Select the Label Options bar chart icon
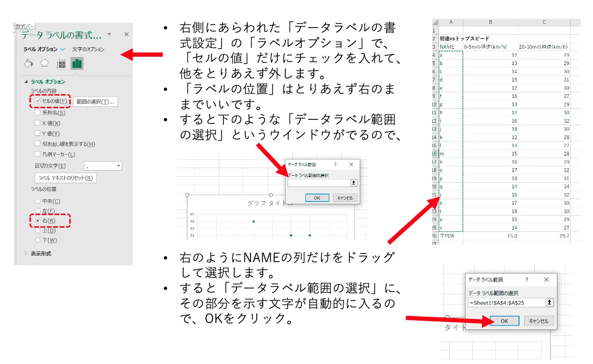This screenshot has width=593, height=364. [x=77, y=64]
